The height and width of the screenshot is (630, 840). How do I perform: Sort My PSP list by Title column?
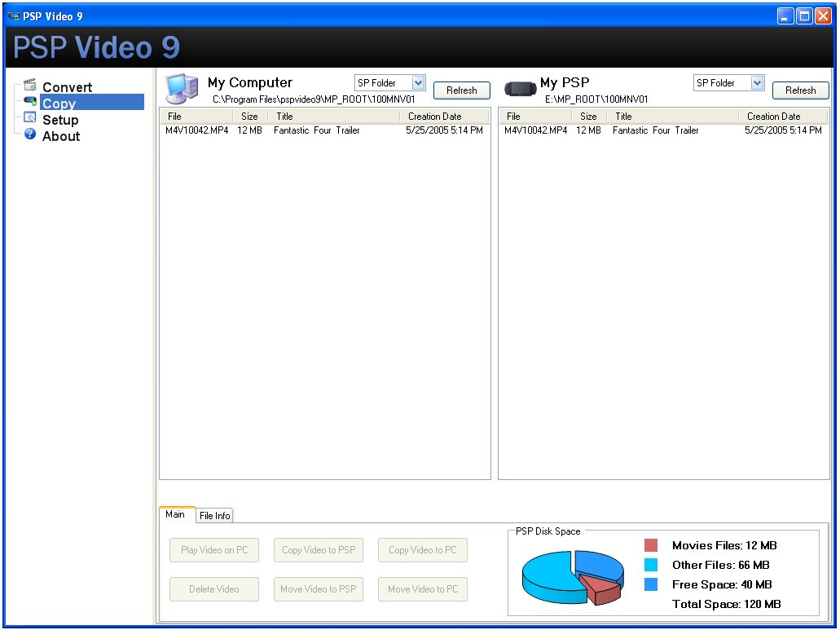672,117
